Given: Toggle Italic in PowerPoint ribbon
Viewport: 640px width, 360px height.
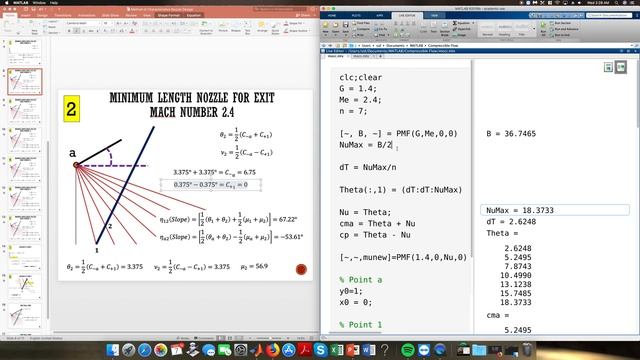Looking at the screenshot, I should [76, 31].
